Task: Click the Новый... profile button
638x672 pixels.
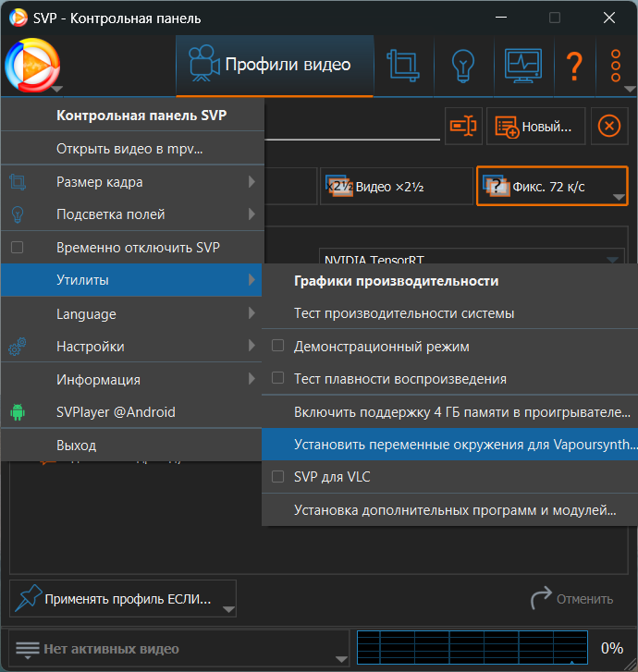Action: [x=536, y=127]
